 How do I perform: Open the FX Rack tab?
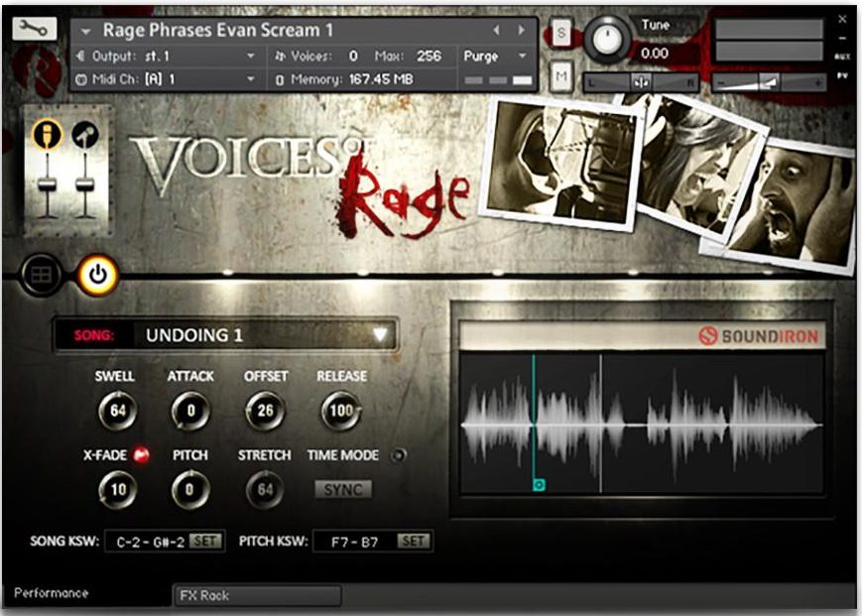(257, 595)
